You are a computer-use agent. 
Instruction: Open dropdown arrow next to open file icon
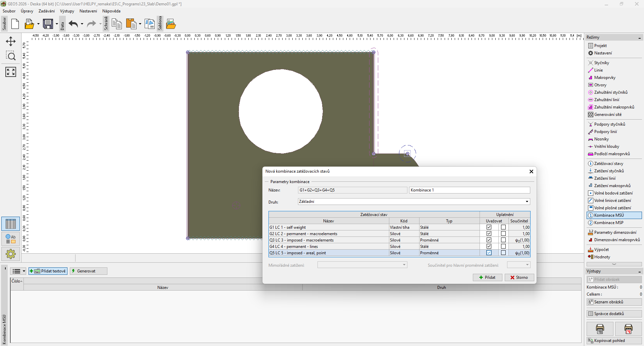pos(38,24)
